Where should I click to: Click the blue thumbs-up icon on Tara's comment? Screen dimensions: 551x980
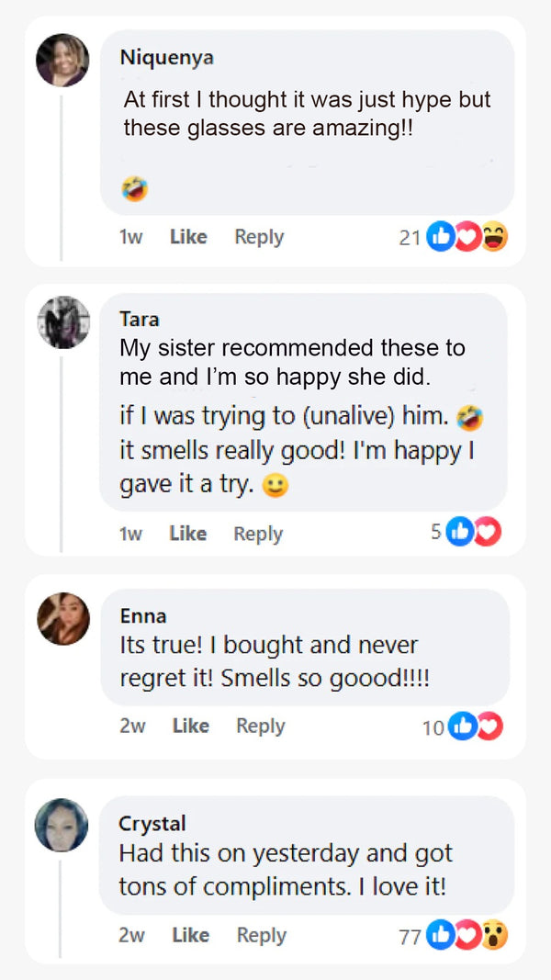point(459,533)
